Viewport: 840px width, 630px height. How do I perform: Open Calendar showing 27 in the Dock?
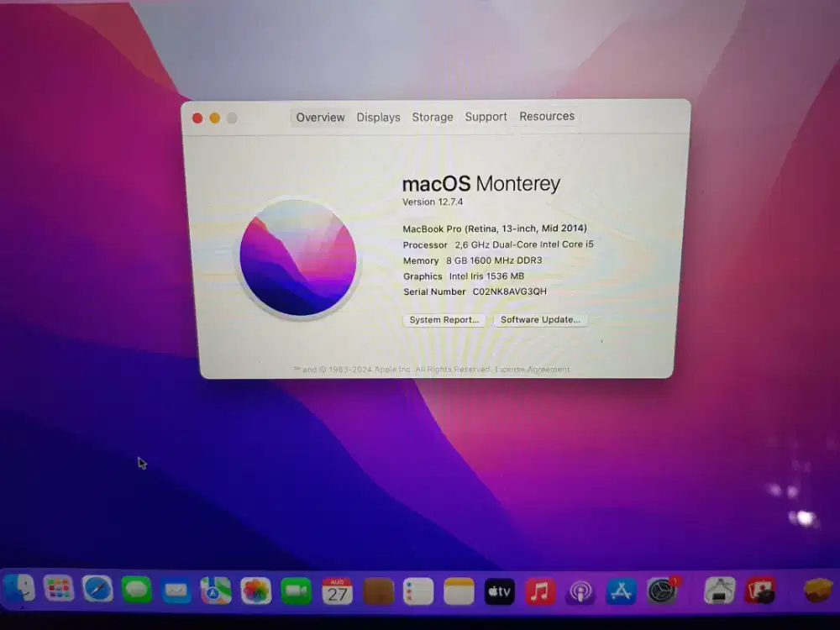click(x=337, y=591)
